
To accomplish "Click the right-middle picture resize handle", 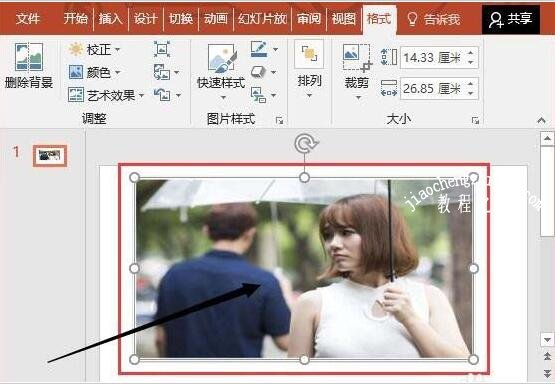I will tap(474, 269).
